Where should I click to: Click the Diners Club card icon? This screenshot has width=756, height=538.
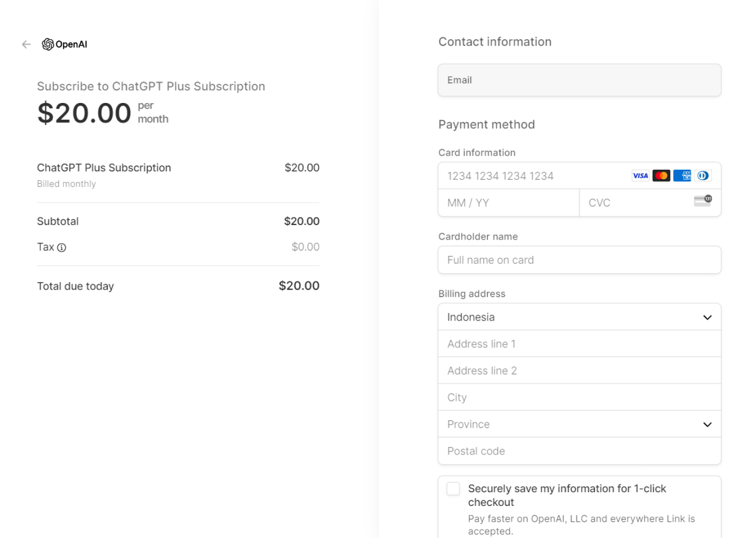tap(702, 176)
